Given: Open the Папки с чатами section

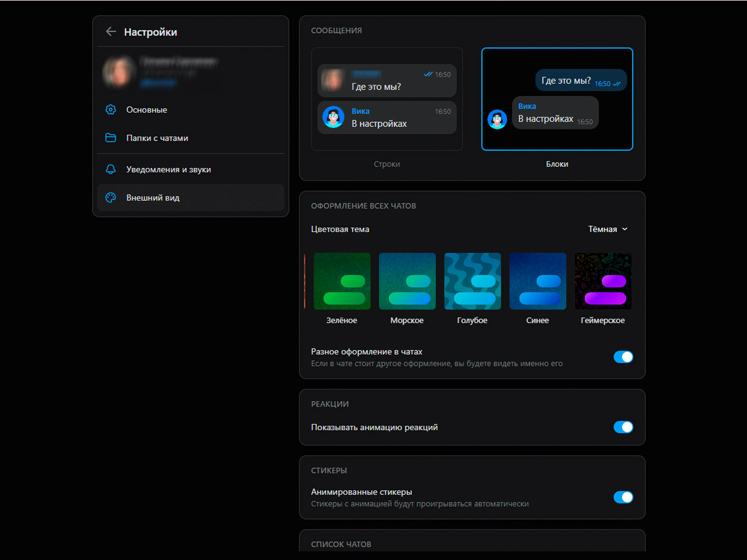Looking at the screenshot, I should 157,138.
